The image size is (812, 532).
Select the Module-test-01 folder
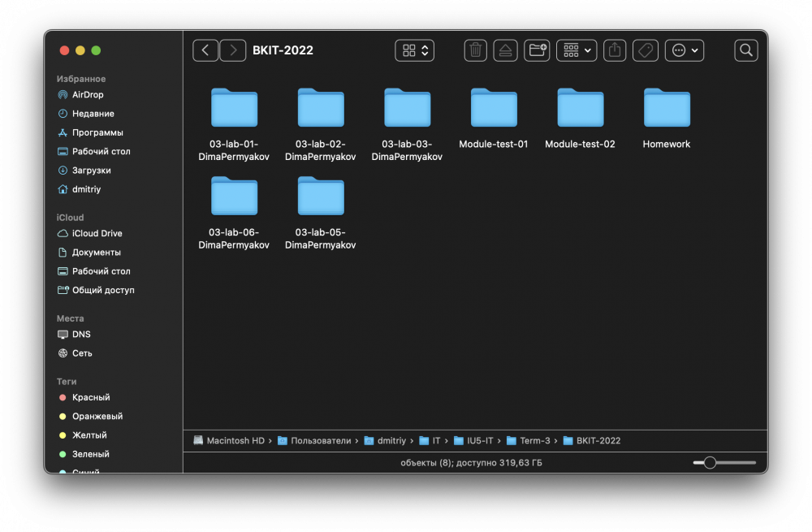tap(494, 119)
